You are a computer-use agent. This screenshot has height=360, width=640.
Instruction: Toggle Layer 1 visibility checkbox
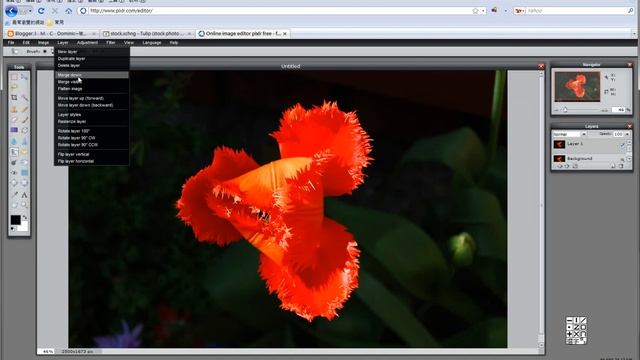pyautogui.click(x=622, y=145)
